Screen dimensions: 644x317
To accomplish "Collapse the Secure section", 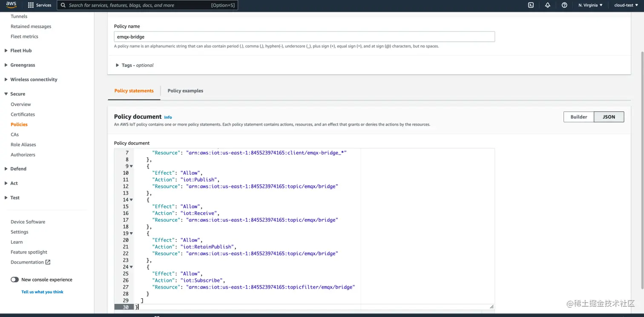I will coord(14,94).
